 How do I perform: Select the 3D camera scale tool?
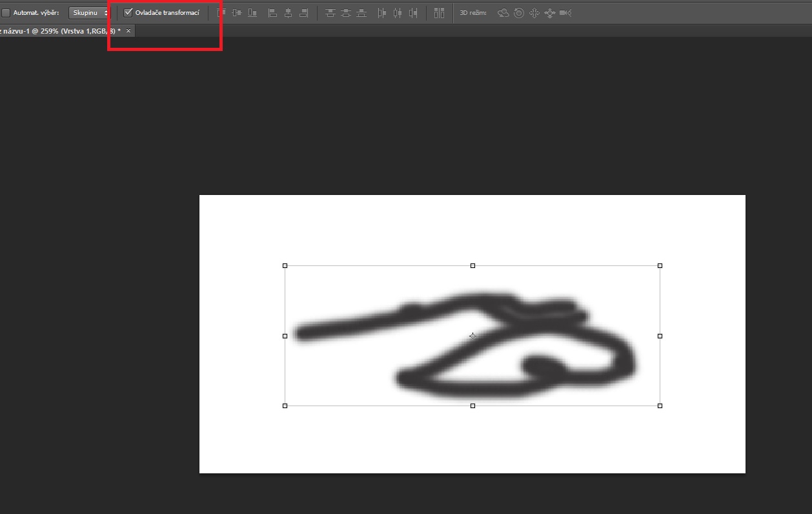[565, 13]
